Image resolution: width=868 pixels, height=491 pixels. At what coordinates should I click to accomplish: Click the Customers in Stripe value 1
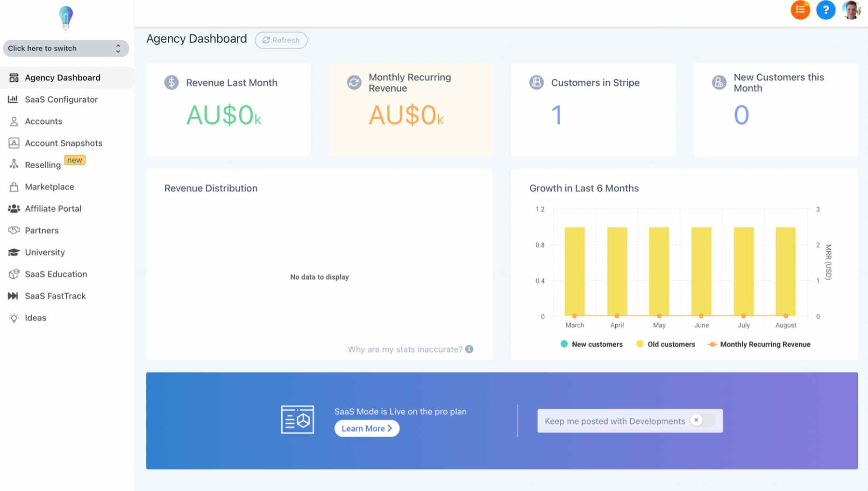click(556, 115)
